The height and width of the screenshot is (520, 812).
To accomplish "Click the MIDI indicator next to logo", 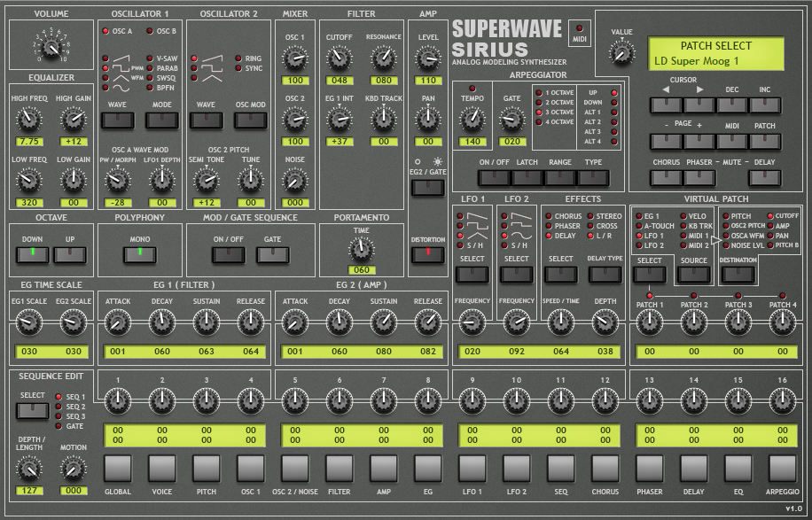I will click(x=581, y=28).
